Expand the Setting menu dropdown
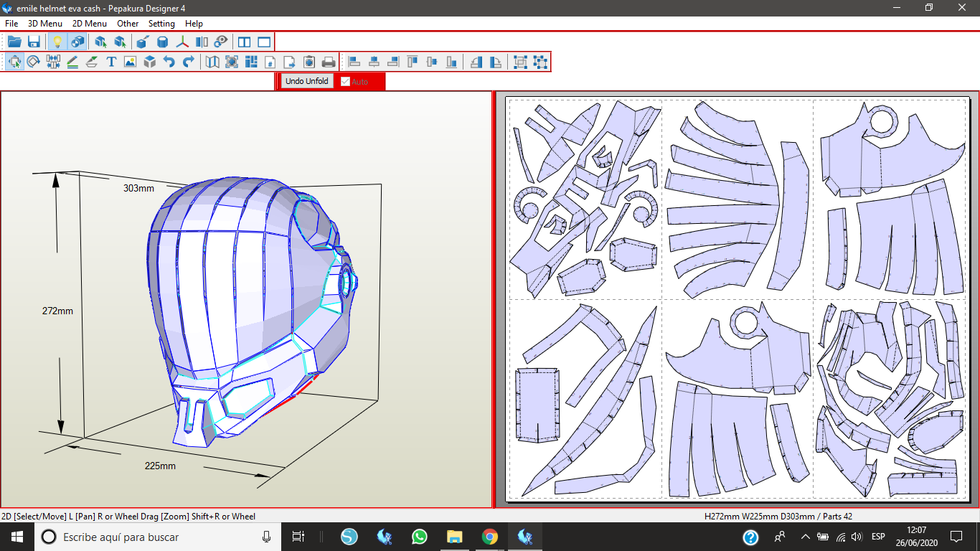Image resolution: width=980 pixels, height=551 pixels. [x=161, y=24]
